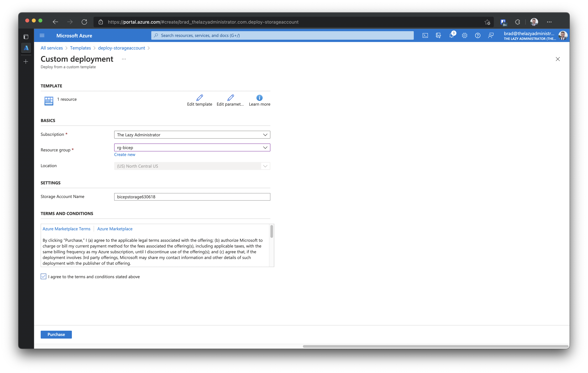Expand the Subscription dropdown
This screenshot has width=588, height=373.
click(x=192, y=135)
